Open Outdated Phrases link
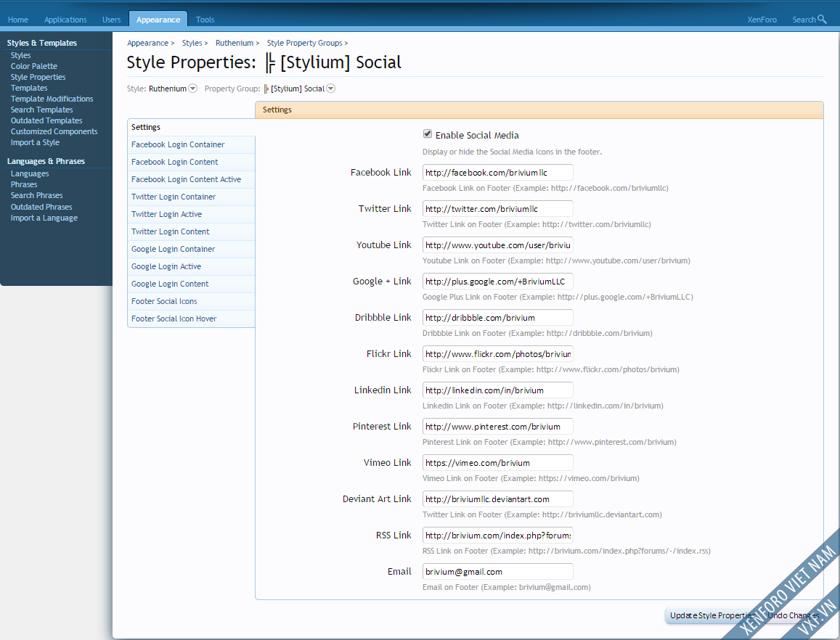 41,207
